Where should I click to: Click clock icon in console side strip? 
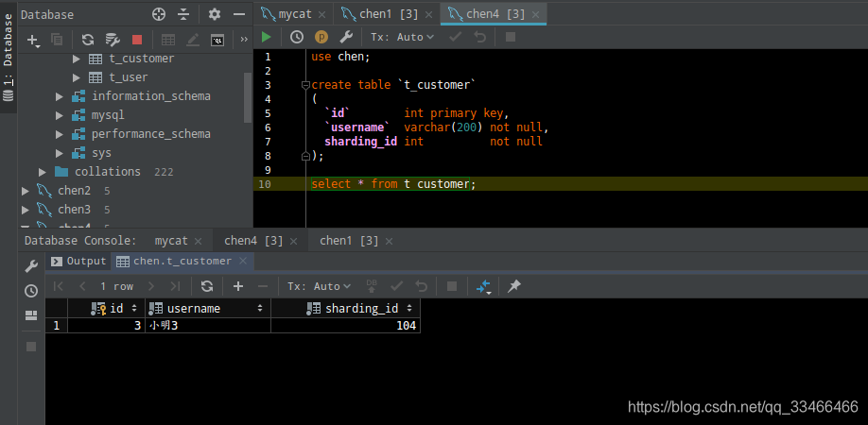(31, 291)
